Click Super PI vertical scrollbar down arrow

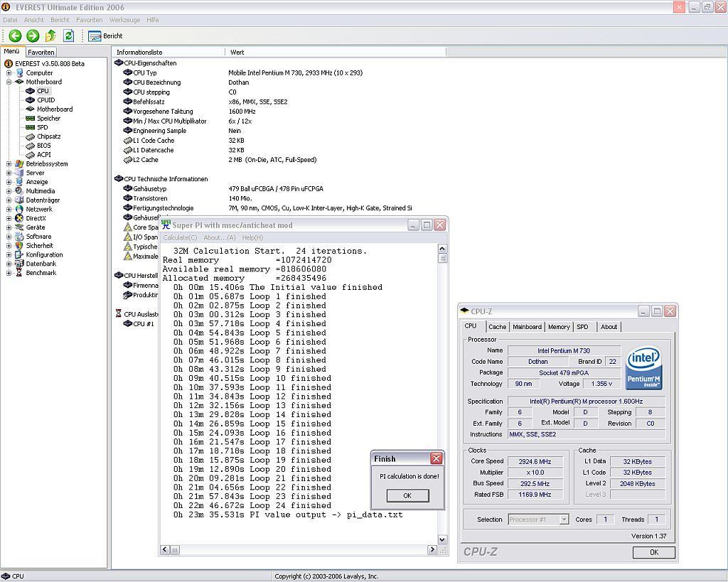(x=442, y=539)
